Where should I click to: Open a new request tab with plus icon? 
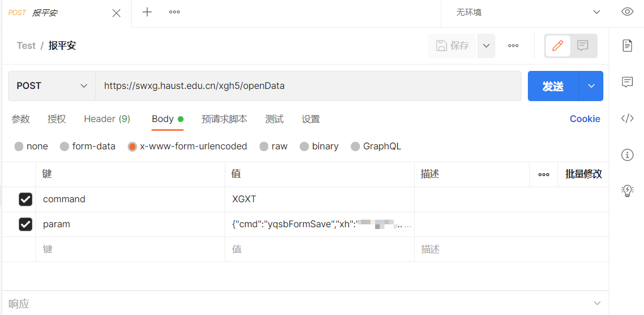[147, 12]
